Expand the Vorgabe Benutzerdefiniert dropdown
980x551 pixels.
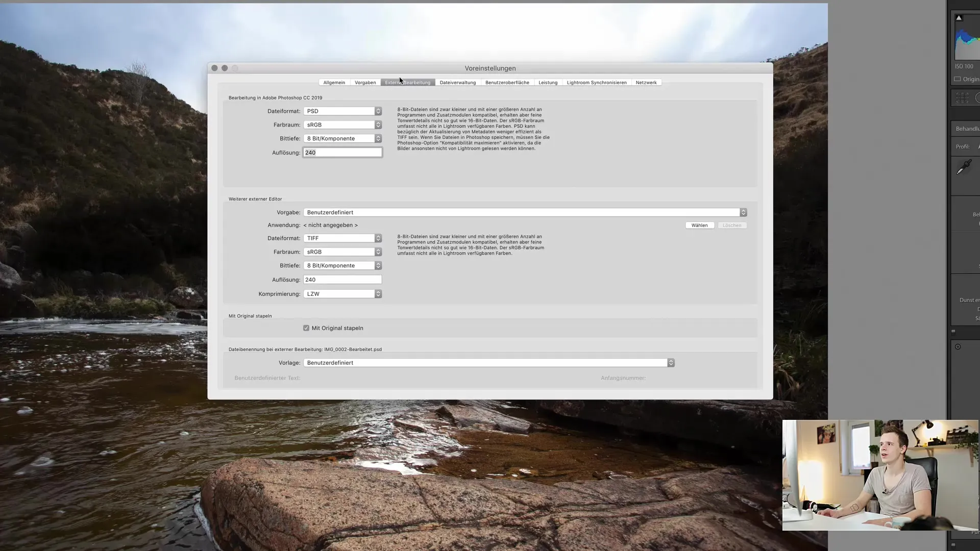point(743,213)
